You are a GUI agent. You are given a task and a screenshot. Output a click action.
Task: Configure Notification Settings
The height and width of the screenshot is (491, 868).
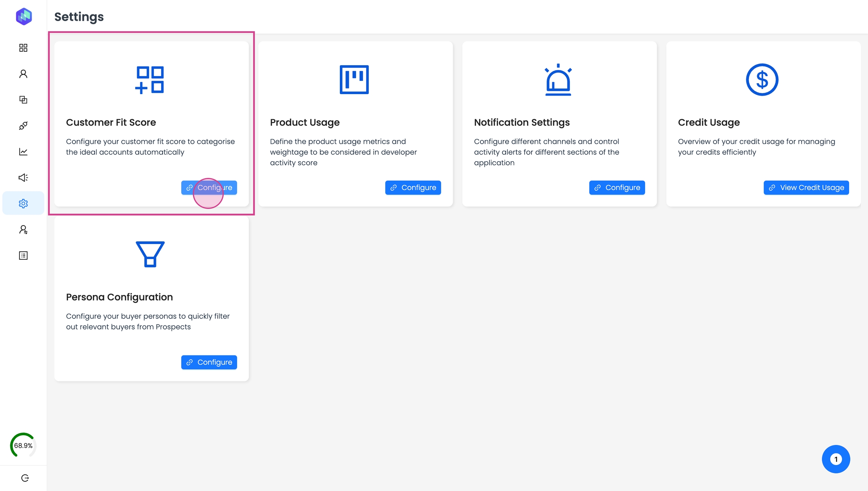[x=617, y=188]
